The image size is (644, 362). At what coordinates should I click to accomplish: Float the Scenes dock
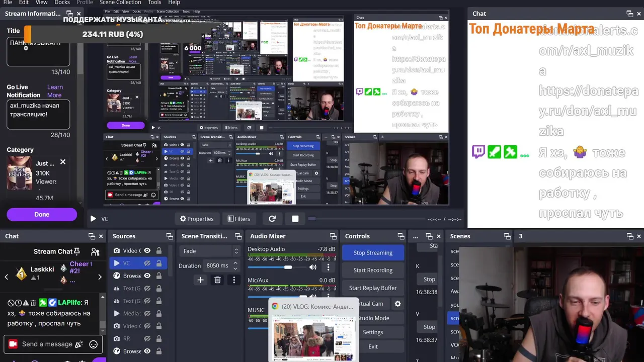[x=507, y=236]
